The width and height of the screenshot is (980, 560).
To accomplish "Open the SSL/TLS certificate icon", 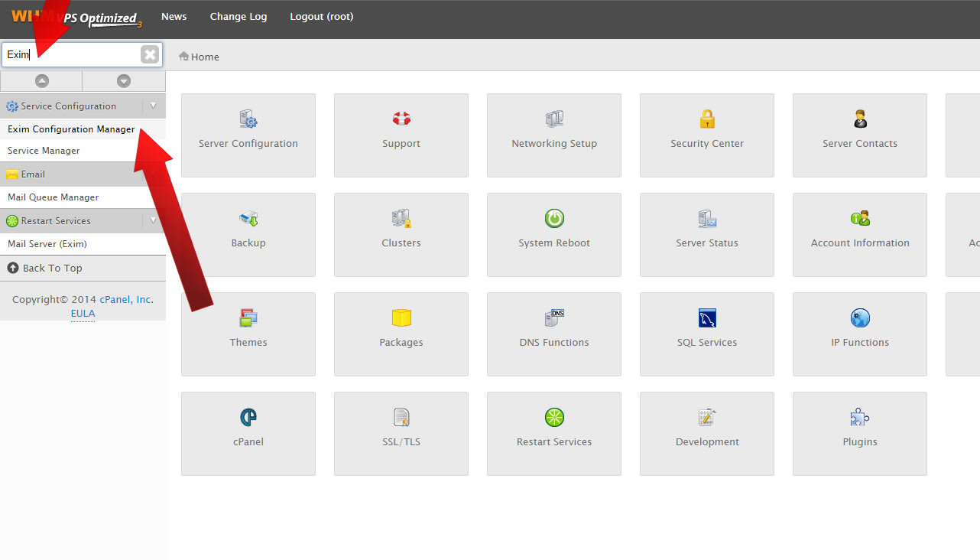I will pos(401,417).
